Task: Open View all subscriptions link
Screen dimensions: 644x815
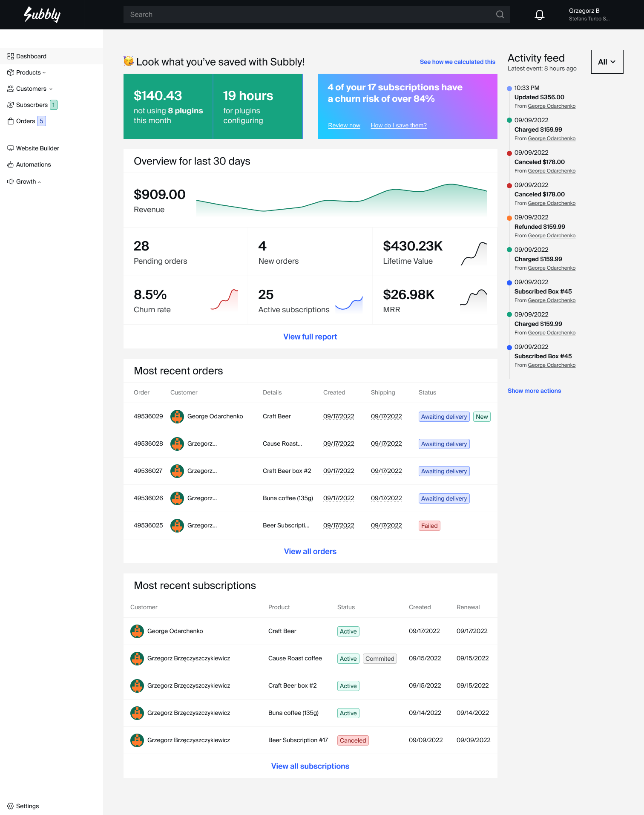Action: 310,766
